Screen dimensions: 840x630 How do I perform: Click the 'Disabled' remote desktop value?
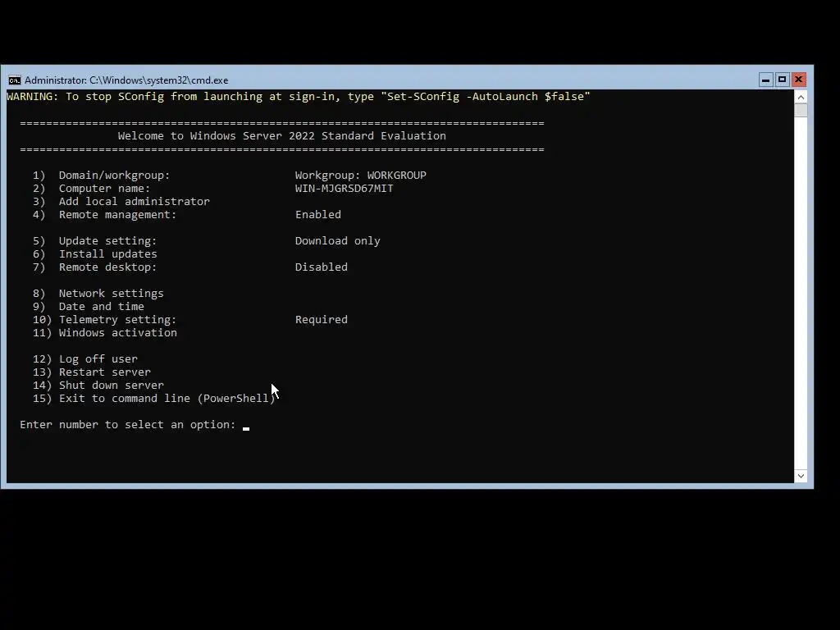click(x=321, y=267)
